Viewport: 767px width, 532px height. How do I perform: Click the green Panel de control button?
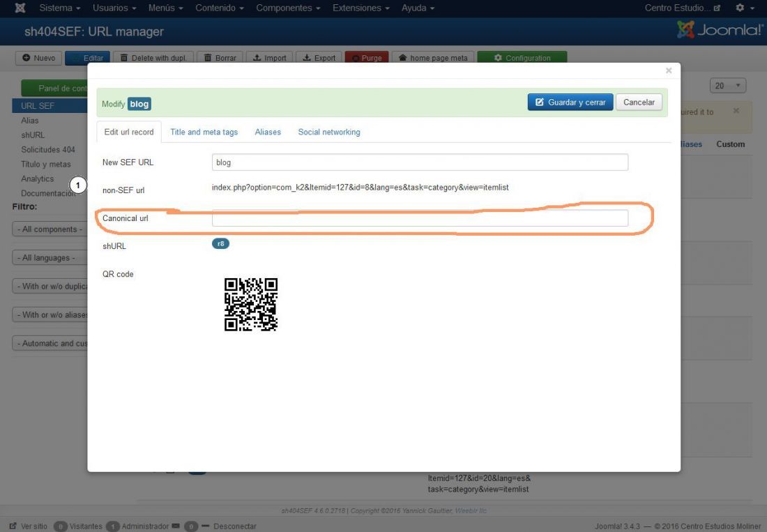click(54, 88)
